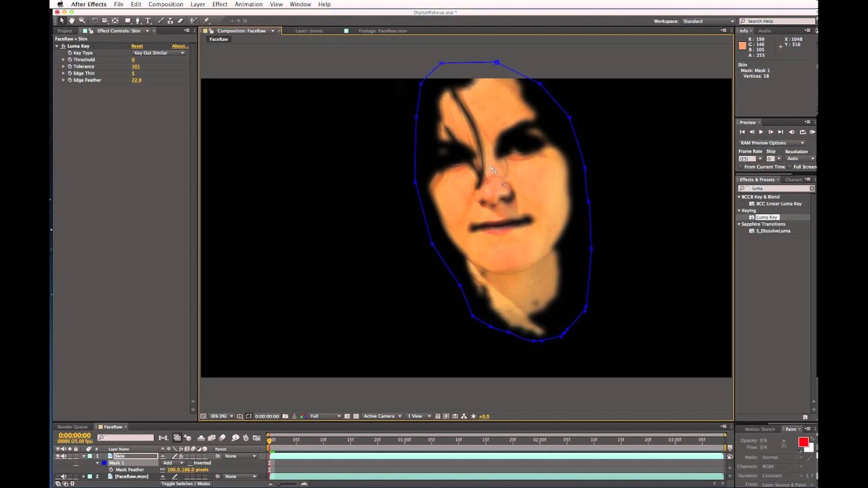Switch to the Project tab
Image resolution: width=868 pixels, height=488 pixels.
click(65, 31)
